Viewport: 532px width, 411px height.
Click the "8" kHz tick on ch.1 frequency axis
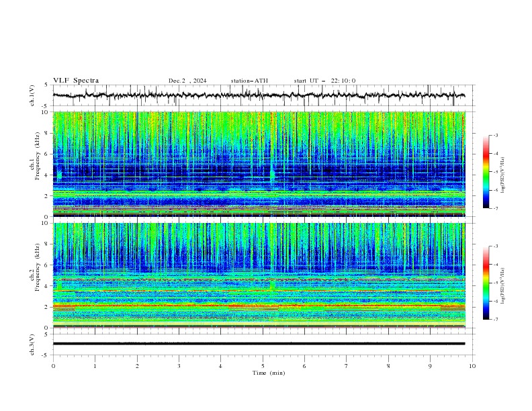pyautogui.click(x=48, y=133)
